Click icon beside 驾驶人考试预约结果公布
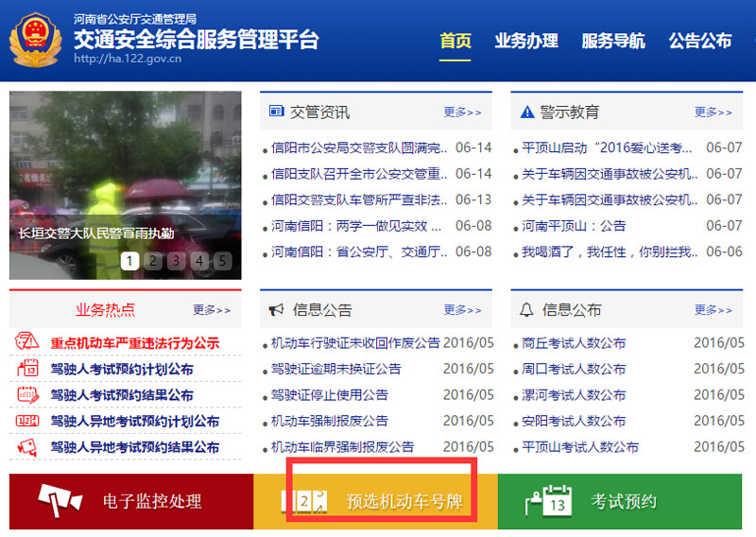Viewport: 756px width, 537px height. coord(27,394)
